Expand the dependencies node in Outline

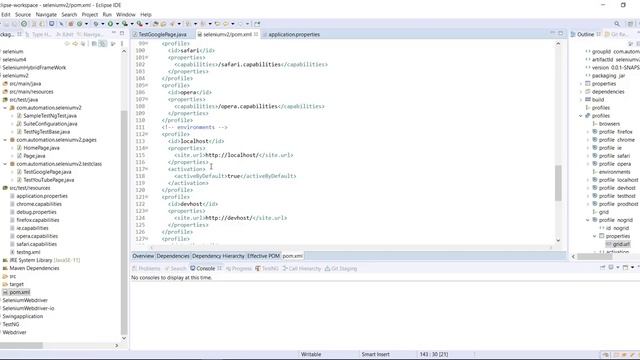(x=581, y=92)
